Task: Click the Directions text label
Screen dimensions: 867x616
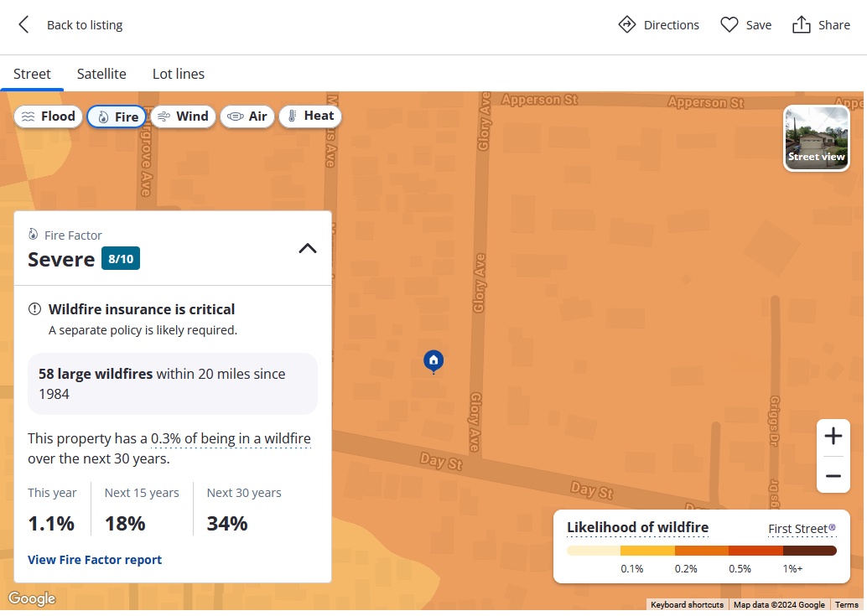Action: point(672,25)
